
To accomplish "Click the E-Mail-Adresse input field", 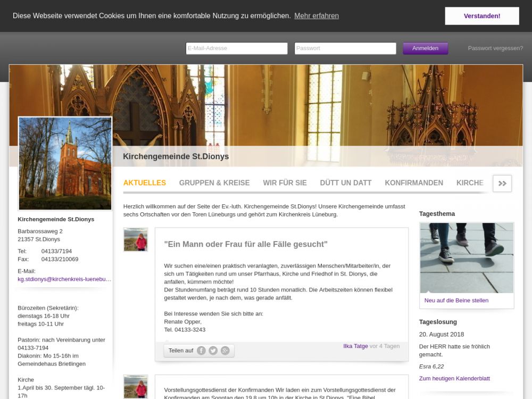I will [x=237, y=48].
